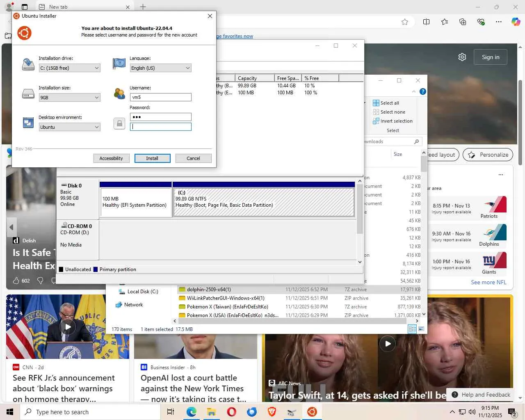This screenshot has height=420, width=525.
Task: Open the Accessibility options
Action: (x=111, y=158)
